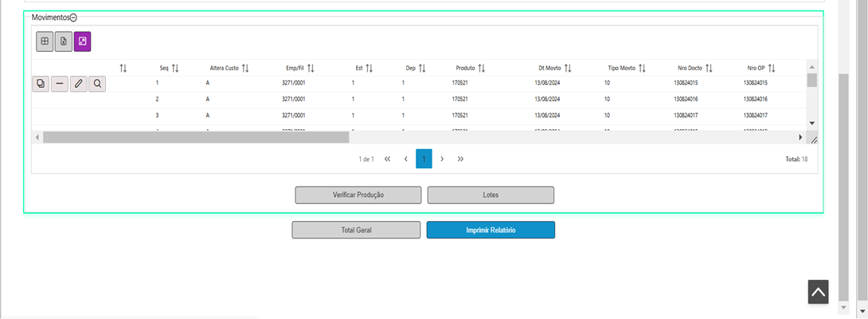Click the Imprimir Relatório button

[x=491, y=230]
